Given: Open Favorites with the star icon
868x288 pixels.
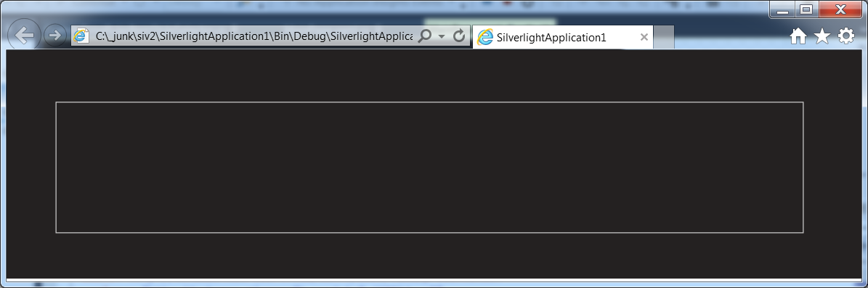Looking at the screenshot, I should [x=822, y=36].
